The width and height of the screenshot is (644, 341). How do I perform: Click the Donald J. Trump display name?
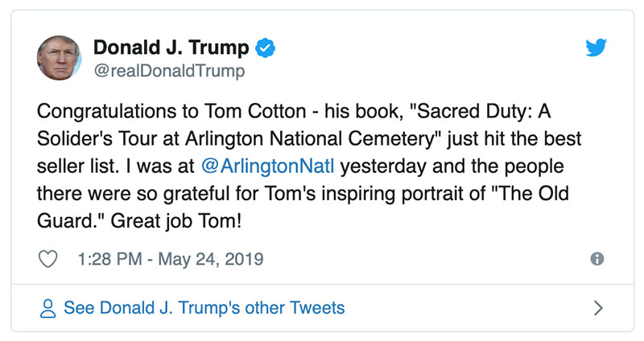171,47
